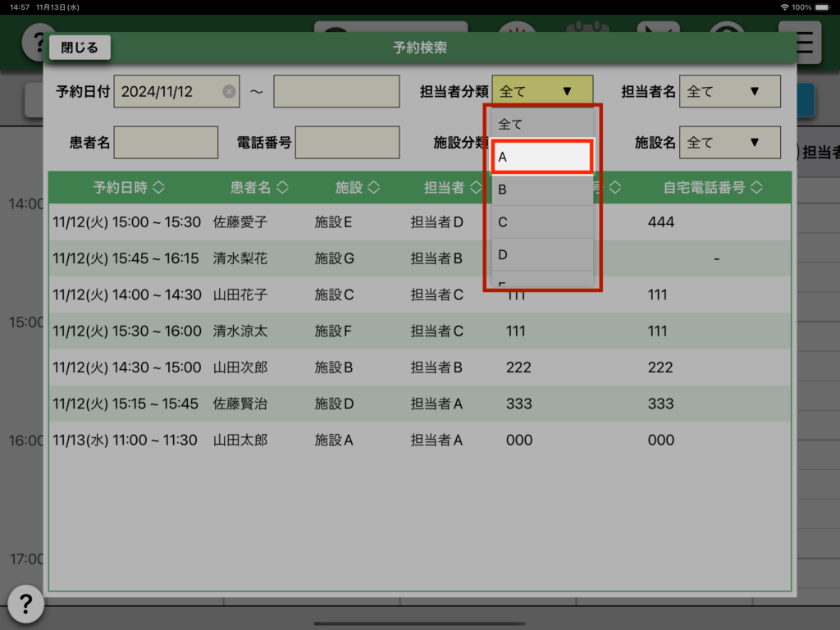Sort table by 施設 sort icon
Viewport: 840px width, 630px height.
(373, 188)
